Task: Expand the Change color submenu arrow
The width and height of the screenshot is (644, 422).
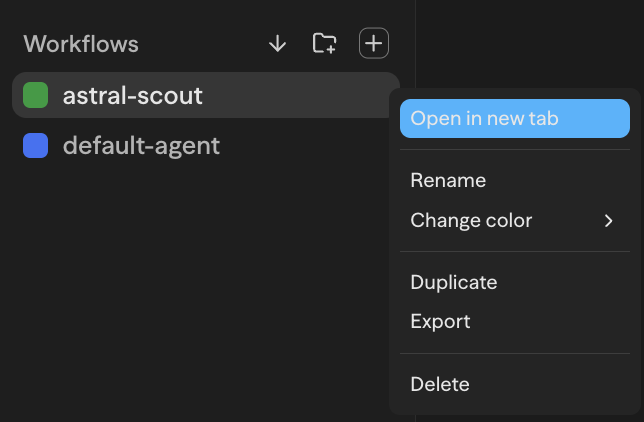Action: 608,221
